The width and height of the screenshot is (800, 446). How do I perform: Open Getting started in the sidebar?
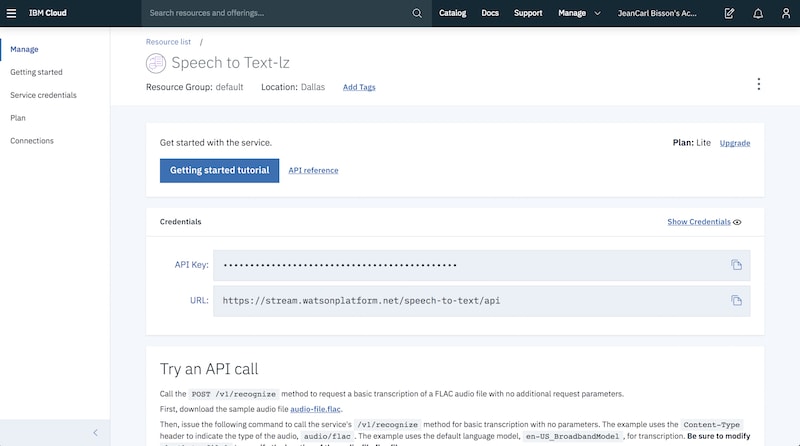[x=36, y=72]
